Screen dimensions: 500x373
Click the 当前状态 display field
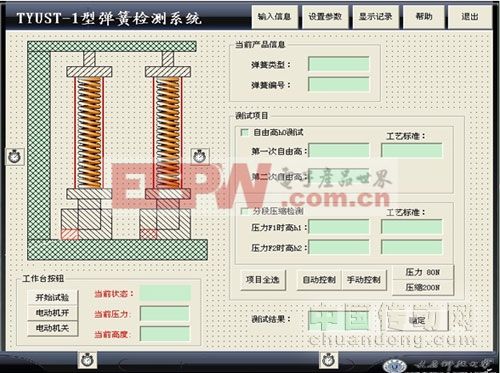165,293
